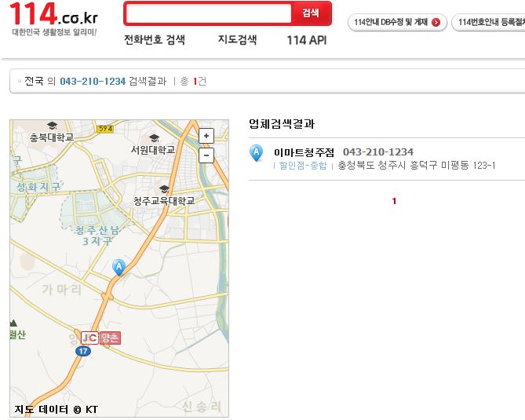Click mountain icon near 월산 label
This screenshot has height=420, width=525.
click(13, 323)
